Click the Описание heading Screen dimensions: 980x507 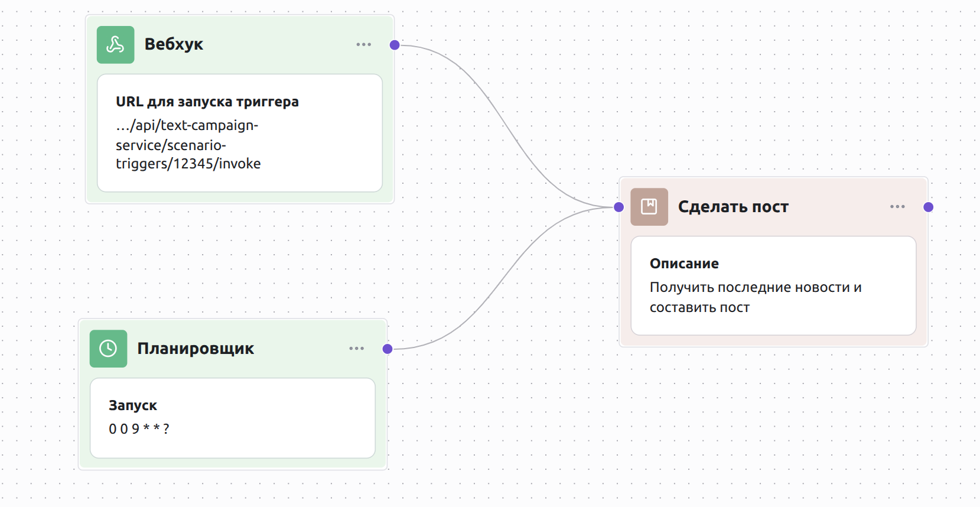684,264
